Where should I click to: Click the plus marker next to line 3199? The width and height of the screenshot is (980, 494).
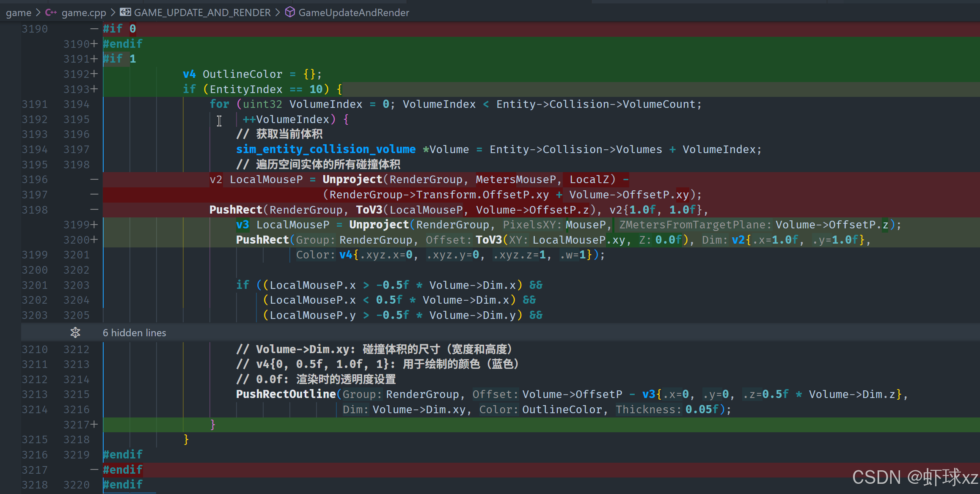94,225
